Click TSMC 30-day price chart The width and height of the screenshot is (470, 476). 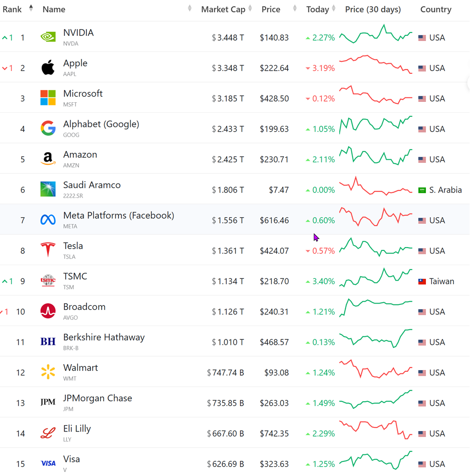pyautogui.click(x=375, y=277)
